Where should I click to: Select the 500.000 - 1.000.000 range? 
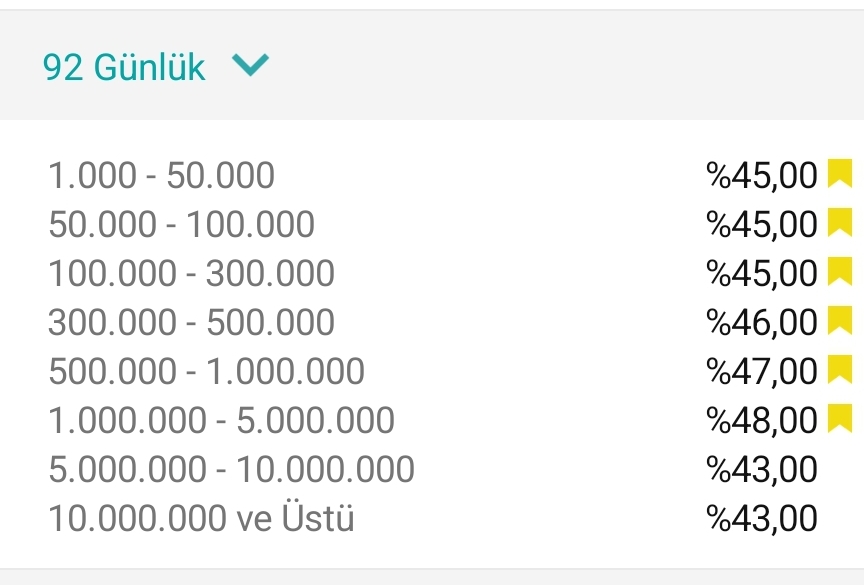click(x=207, y=372)
